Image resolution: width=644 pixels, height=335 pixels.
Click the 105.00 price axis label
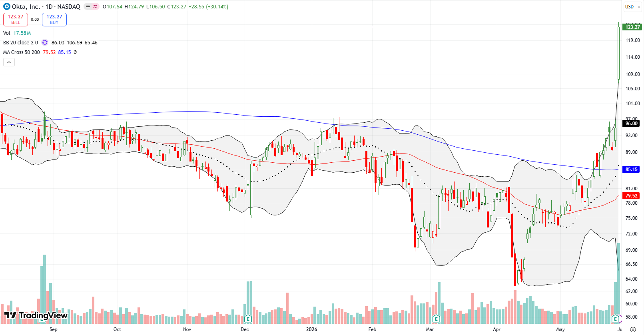tap(632, 88)
